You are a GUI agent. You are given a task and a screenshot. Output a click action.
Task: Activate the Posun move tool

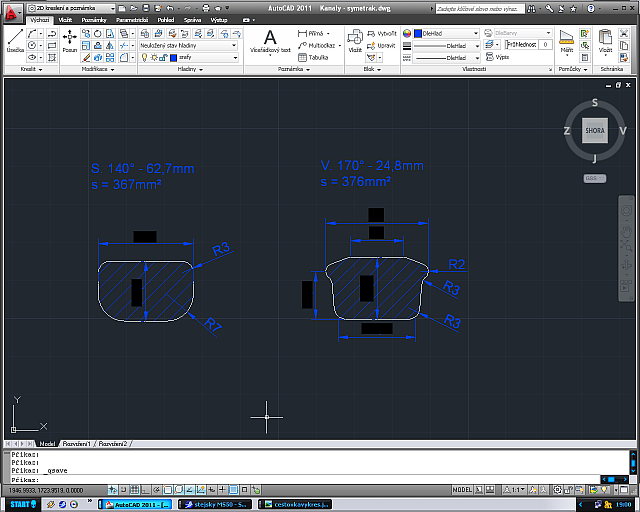[70, 41]
